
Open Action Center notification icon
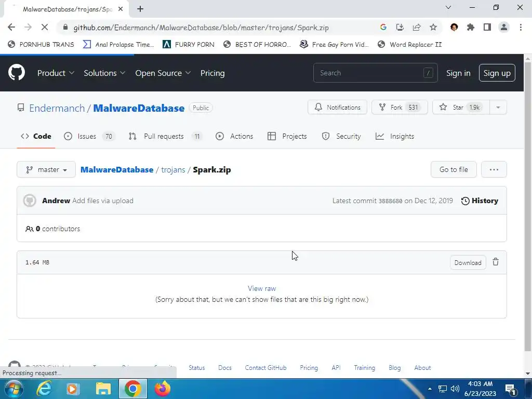click(510, 389)
